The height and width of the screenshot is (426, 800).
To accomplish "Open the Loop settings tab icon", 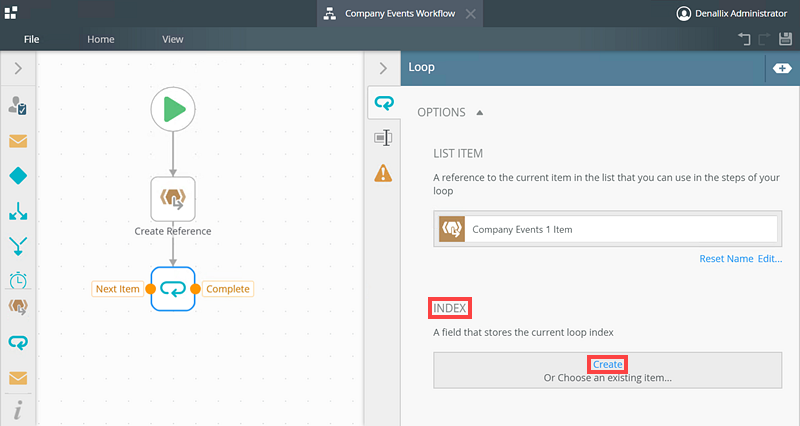I will click(x=384, y=103).
